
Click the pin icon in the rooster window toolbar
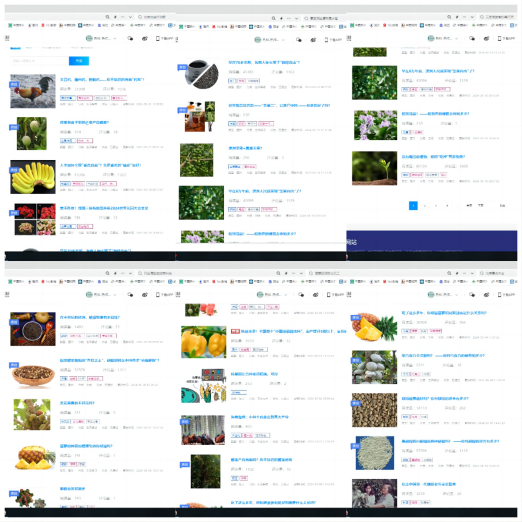pos(115,17)
